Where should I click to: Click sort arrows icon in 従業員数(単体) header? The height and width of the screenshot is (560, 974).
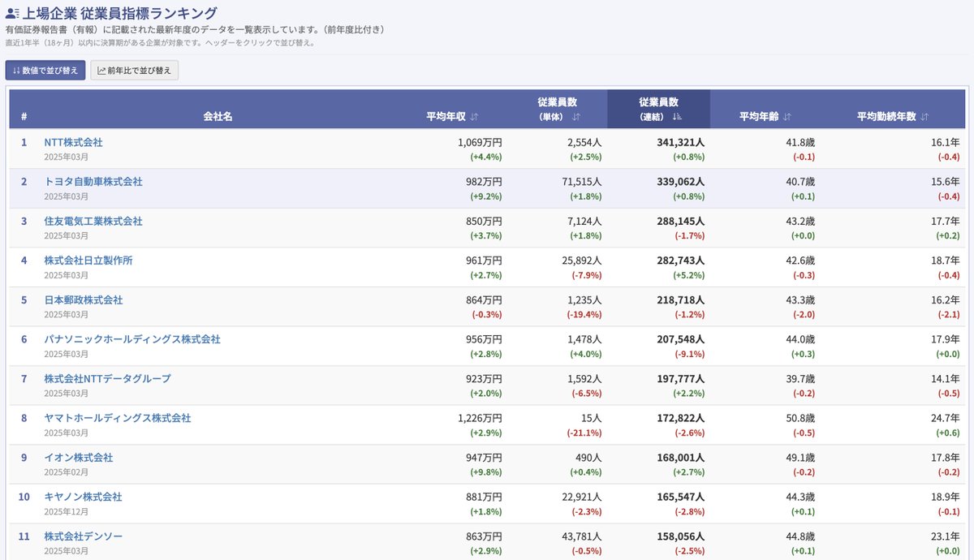click(x=575, y=117)
